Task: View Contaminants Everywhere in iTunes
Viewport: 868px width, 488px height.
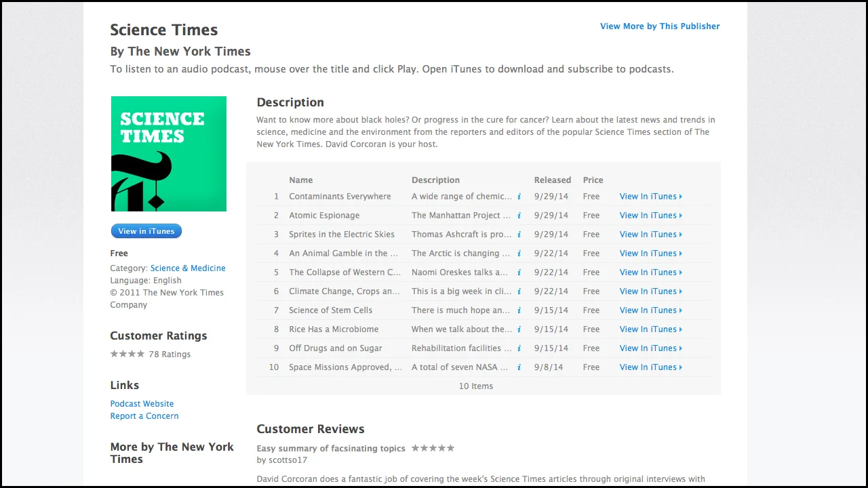Action: pyautogui.click(x=651, y=197)
